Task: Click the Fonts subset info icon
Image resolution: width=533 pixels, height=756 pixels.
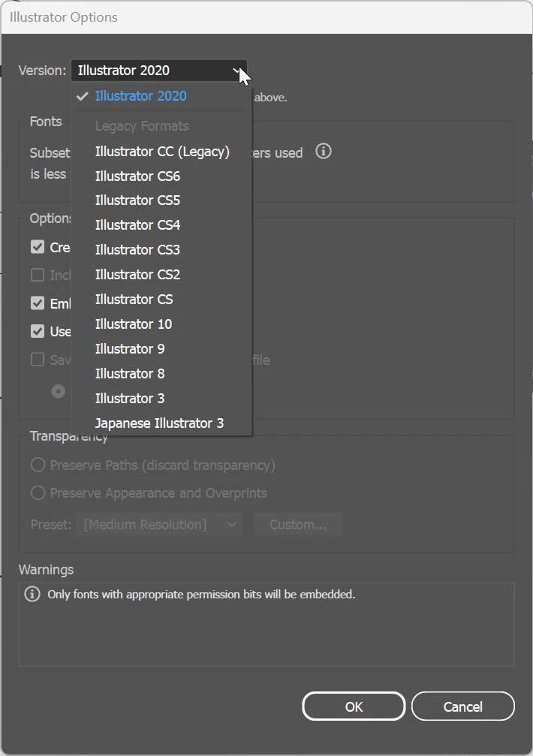Action: coord(324,152)
